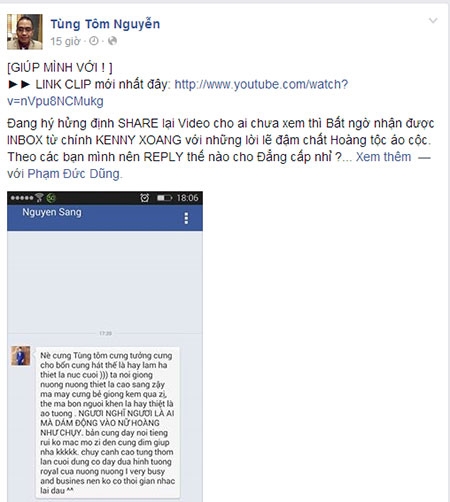Click the globe public privacy icon

pos(113,41)
